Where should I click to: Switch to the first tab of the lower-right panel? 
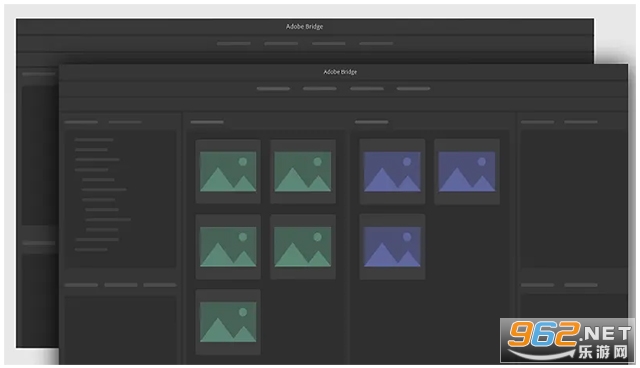[x=538, y=285]
